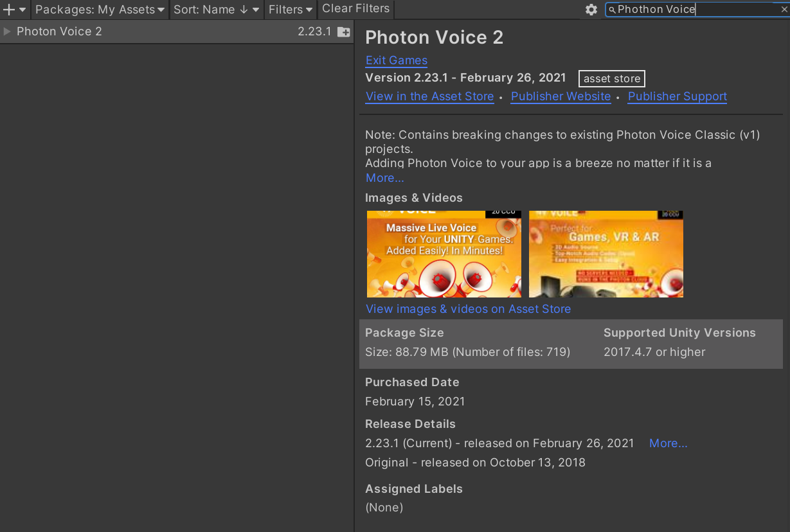The image size is (790, 532).
Task: Visit the Publisher Website link
Action: coord(561,96)
